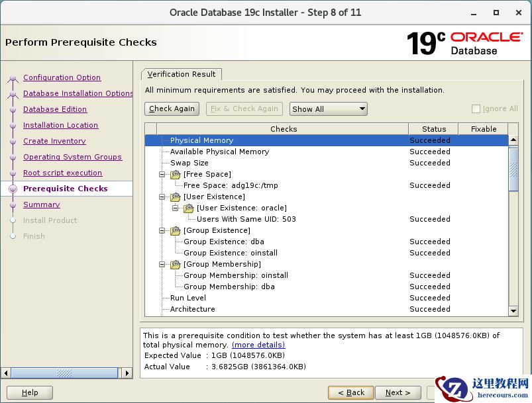Go to Configuration Option step
The image size is (532, 403).
[x=62, y=77]
